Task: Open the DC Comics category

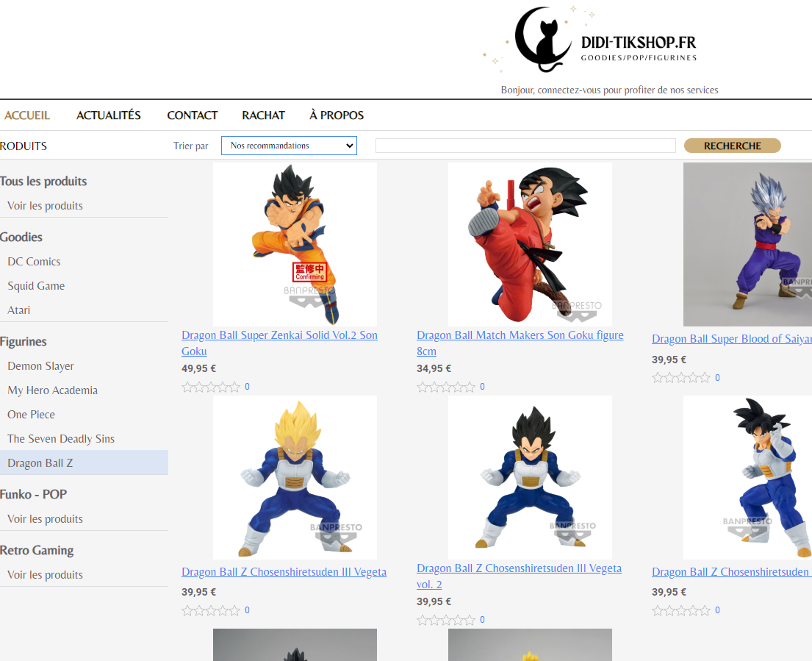Action: 35,262
